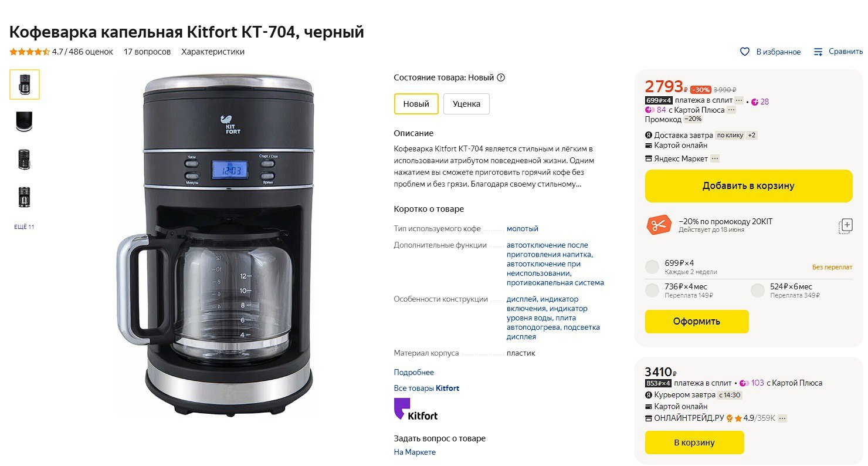The width and height of the screenshot is (868, 466).
Task: Select the second product thumbnail image
Action: (x=24, y=121)
